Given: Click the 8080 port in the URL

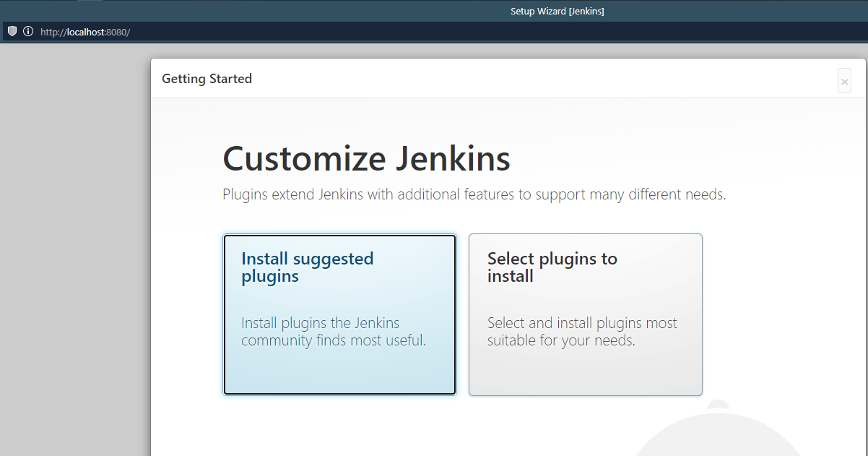Looking at the screenshot, I should [x=116, y=33].
